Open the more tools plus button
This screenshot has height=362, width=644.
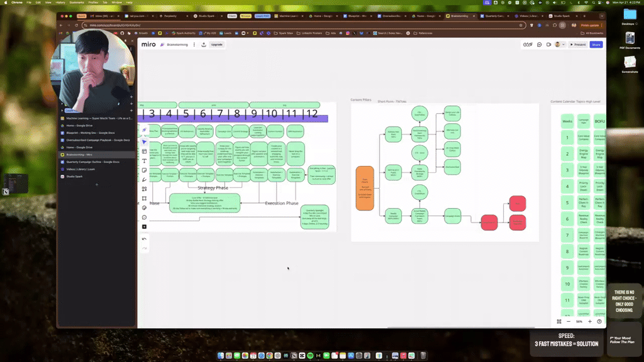point(144,226)
